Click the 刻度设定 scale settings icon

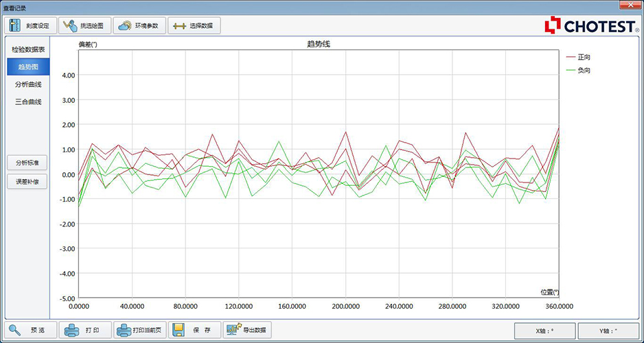tap(15, 26)
